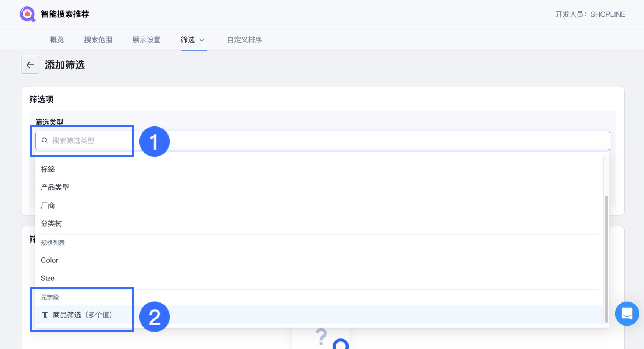Switch to the 搜索范围 tab
Viewport: 644px width, 349px height.
[x=98, y=40]
